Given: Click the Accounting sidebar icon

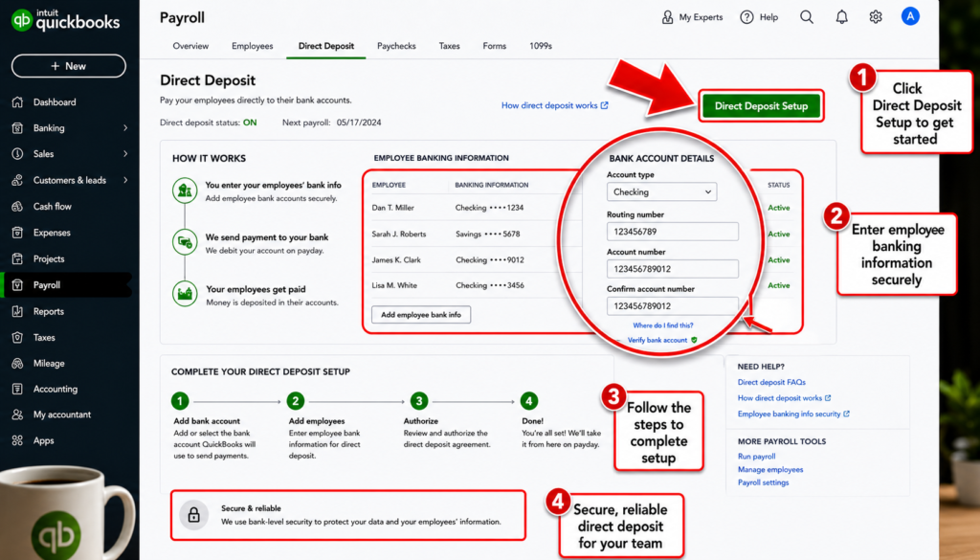Looking at the screenshot, I should tap(17, 389).
